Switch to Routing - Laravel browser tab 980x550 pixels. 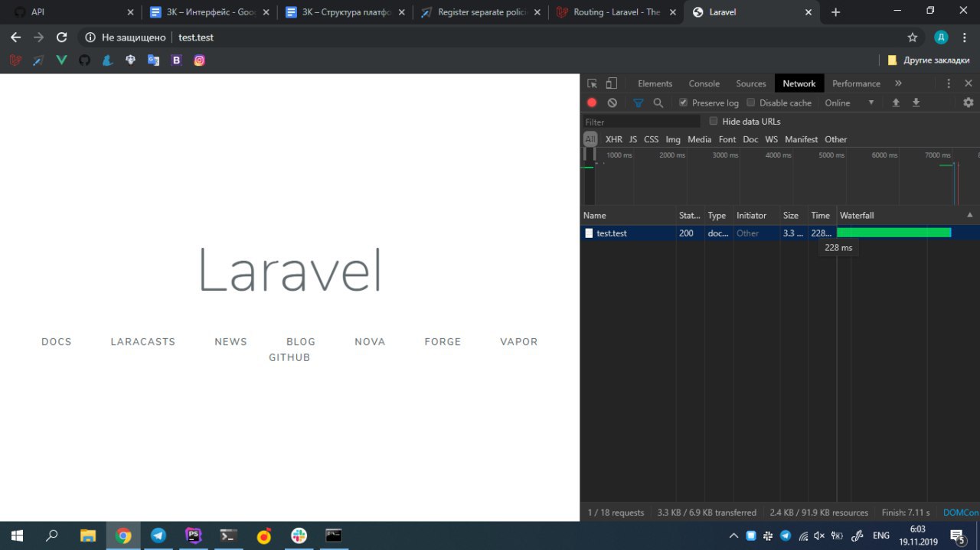click(617, 12)
